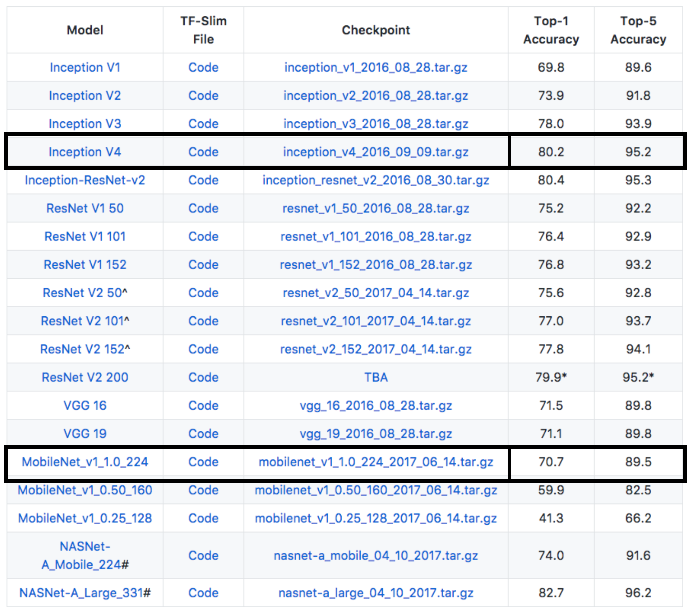
Task: Open the ResNet V1 101 model link
Action: pos(85,236)
